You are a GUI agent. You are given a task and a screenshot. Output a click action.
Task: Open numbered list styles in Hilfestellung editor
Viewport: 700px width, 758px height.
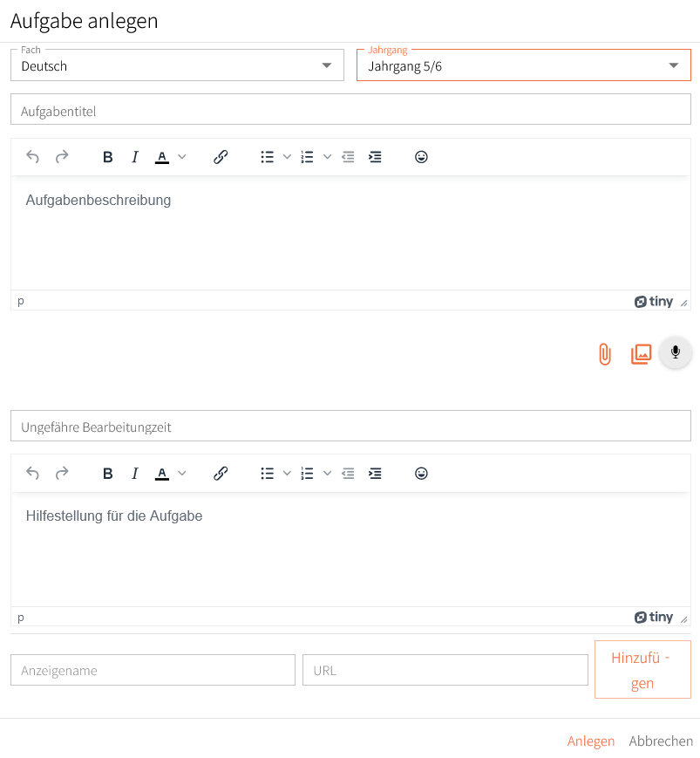click(328, 474)
